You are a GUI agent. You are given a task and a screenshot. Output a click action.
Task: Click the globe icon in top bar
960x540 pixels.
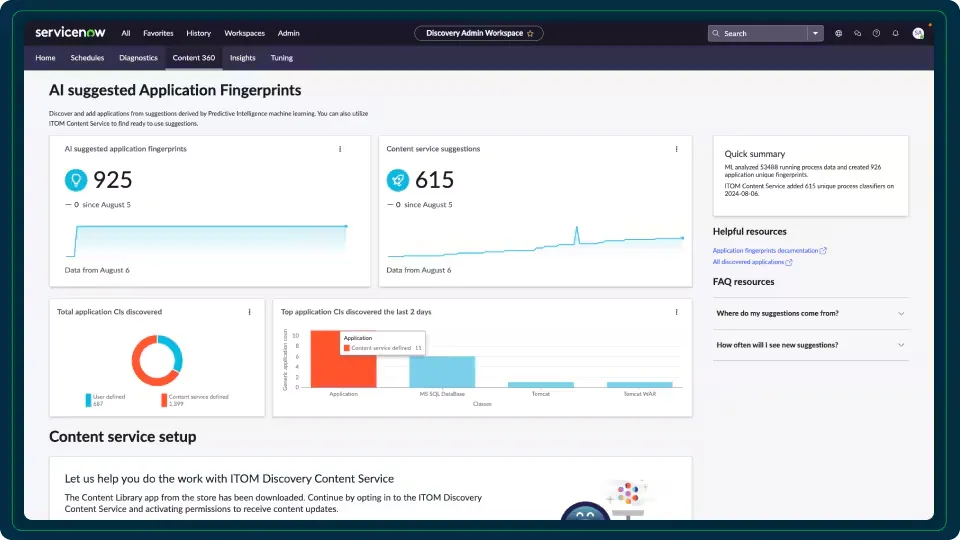[838, 34]
